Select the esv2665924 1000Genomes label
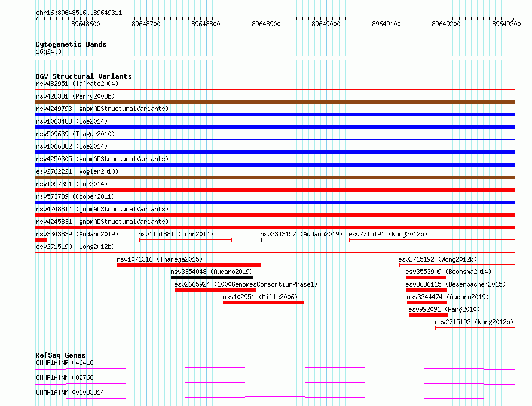The image size is (532, 406). 246,284
